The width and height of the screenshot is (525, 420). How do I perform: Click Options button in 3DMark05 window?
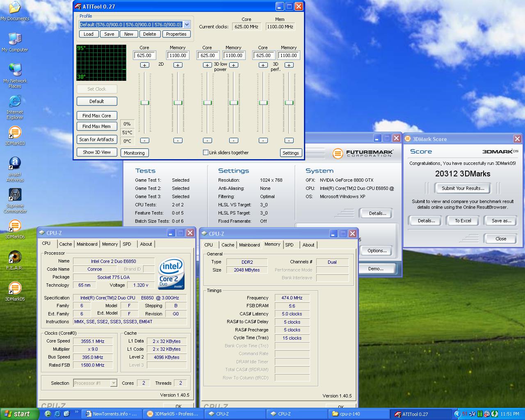(377, 251)
